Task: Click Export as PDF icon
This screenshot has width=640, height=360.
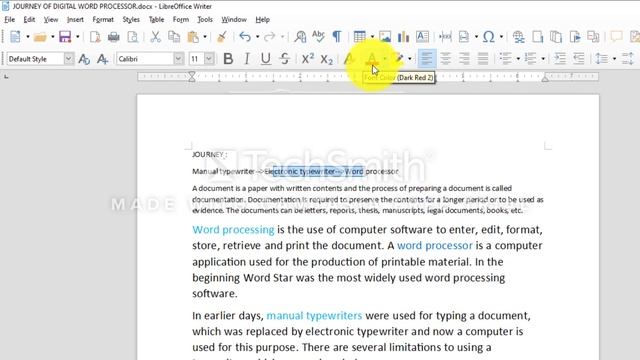Action: pyautogui.click(x=95, y=37)
